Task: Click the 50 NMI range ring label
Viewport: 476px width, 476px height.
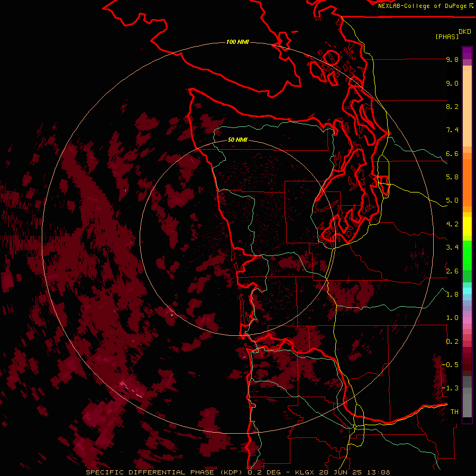Action: (x=237, y=140)
